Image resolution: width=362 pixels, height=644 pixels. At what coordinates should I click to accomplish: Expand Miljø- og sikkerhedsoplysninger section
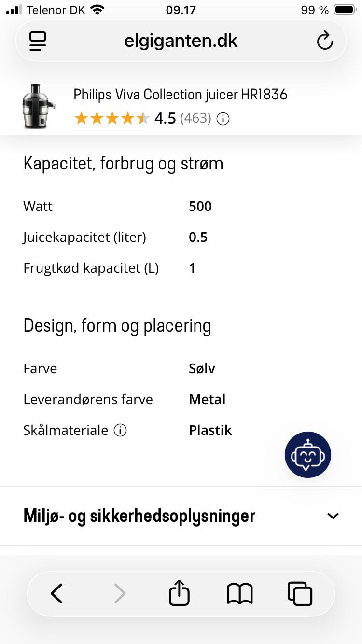[x=139, y=516]
